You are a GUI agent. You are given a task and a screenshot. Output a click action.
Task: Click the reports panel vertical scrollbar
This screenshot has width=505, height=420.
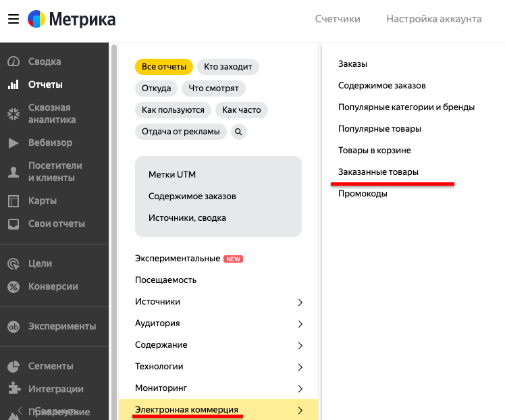tap(114, 232)
